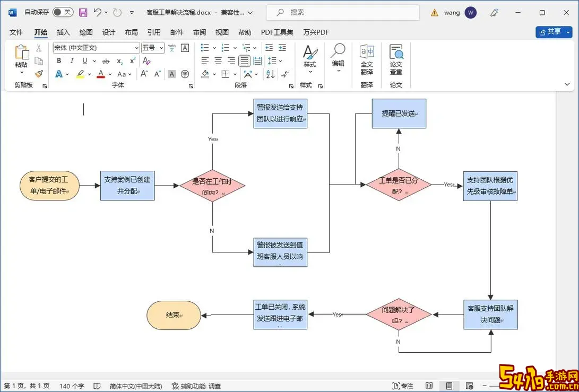Image resolution: width=579 pixels, height=392 pixels.
Task: Open the paper plagiarism check tool
Action: [396, 59]
